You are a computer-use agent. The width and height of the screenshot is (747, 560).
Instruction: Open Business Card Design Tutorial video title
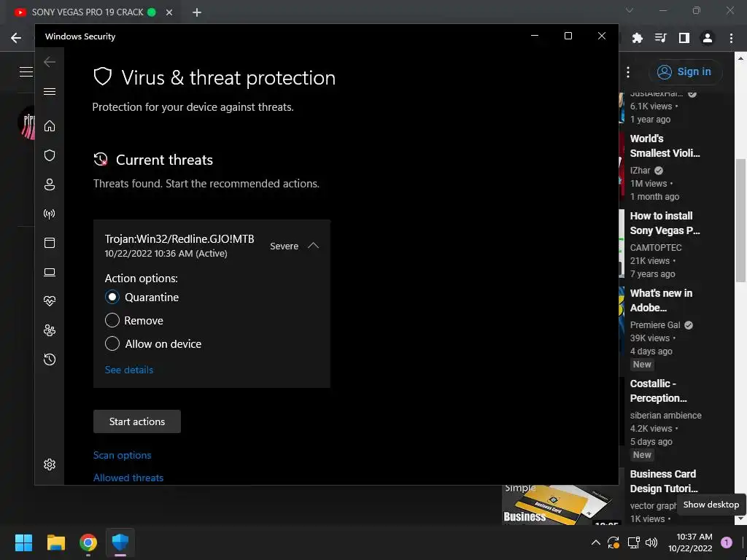(x=664, y=481)
